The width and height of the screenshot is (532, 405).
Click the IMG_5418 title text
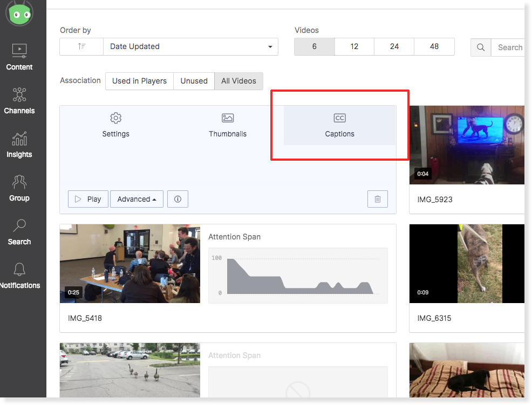(85, 318)
